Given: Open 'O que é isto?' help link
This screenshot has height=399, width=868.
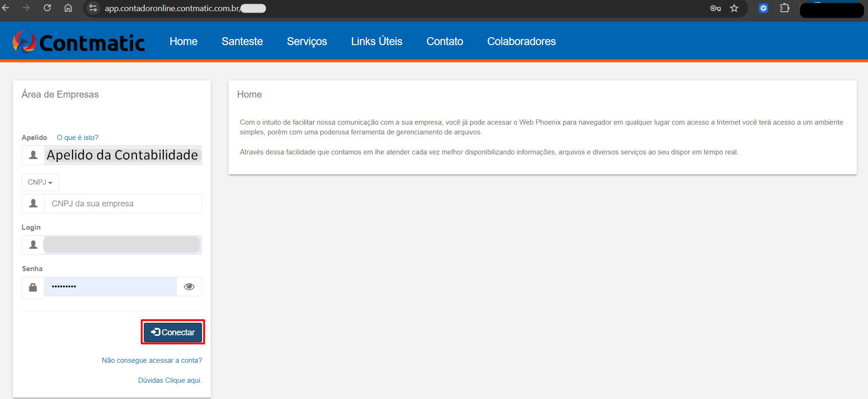Looking at the screenshot, I should [78, 138].
